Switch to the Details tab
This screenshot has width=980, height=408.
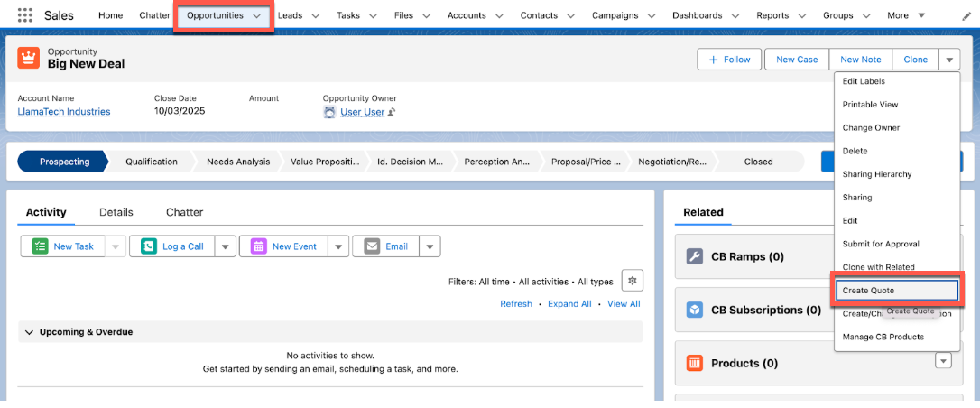tap(116, 212)
